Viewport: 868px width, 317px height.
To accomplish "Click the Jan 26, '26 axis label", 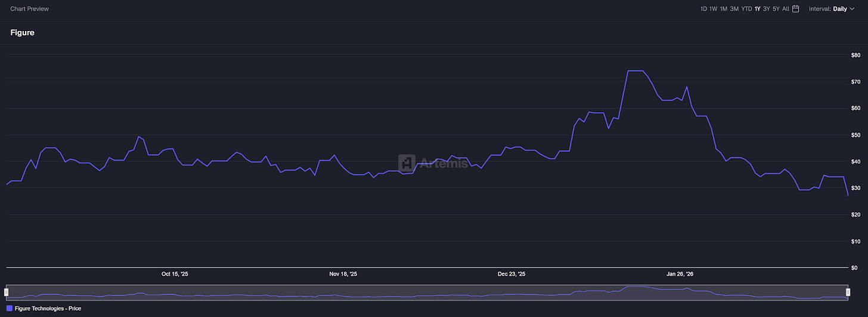I will [x=680, y=274].
